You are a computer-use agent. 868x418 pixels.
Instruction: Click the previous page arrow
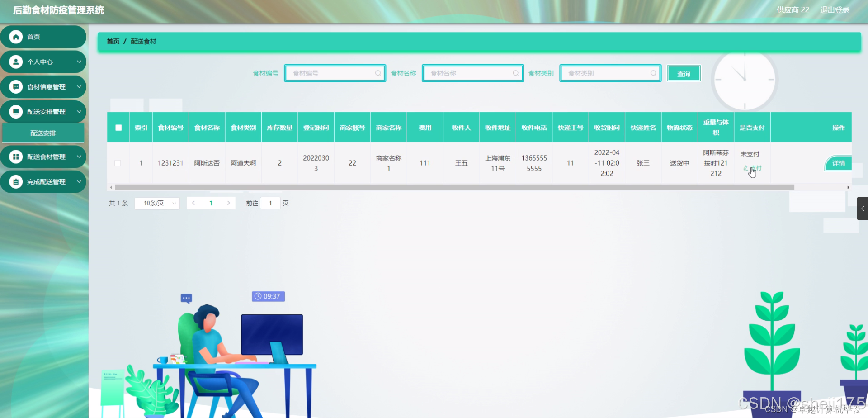click(193, 203)
